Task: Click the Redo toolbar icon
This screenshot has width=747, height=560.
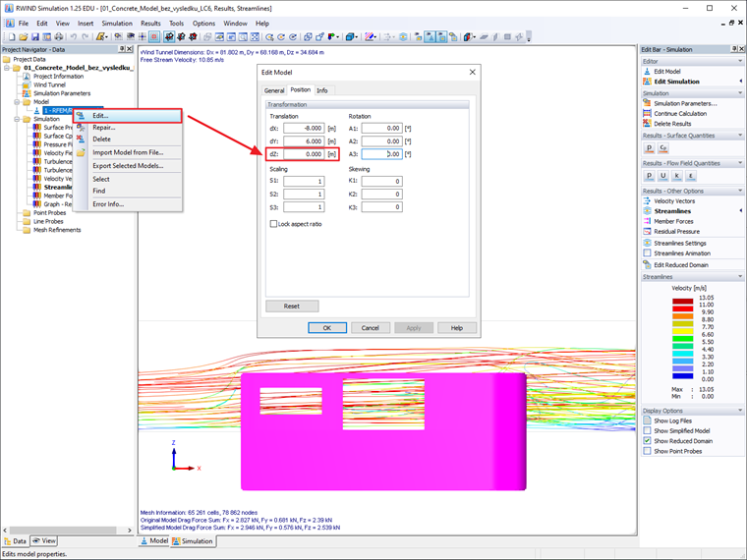Action: point(85,36)
